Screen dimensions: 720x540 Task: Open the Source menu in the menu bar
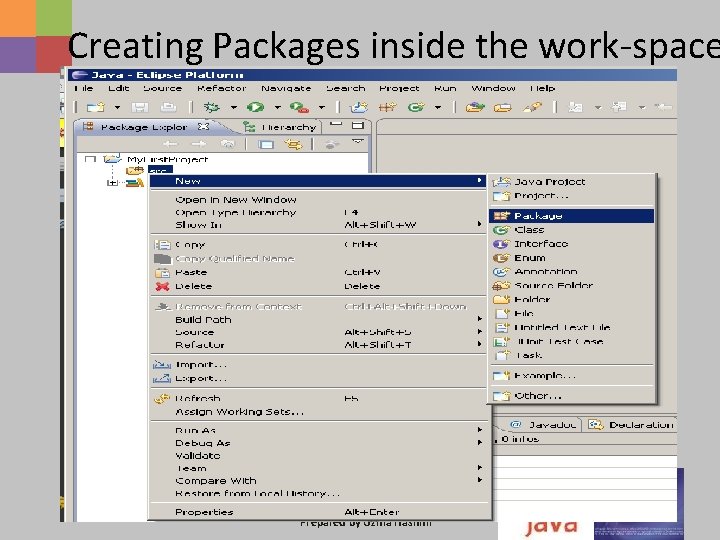coord(163,88)
